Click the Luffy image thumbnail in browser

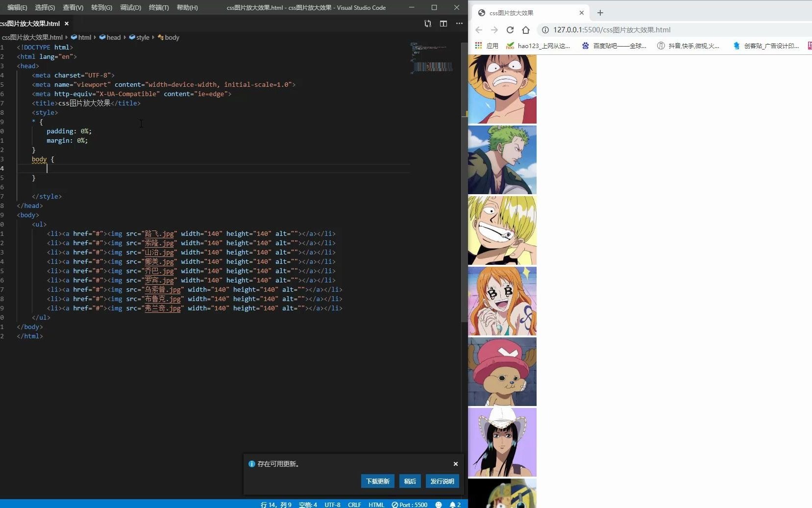502,89
